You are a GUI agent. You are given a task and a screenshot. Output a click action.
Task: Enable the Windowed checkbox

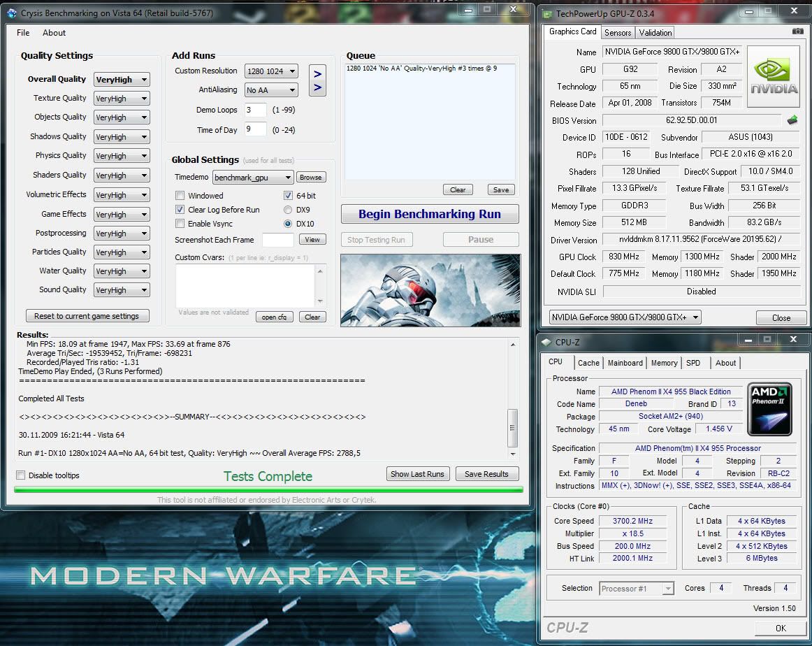pos(180,196)
